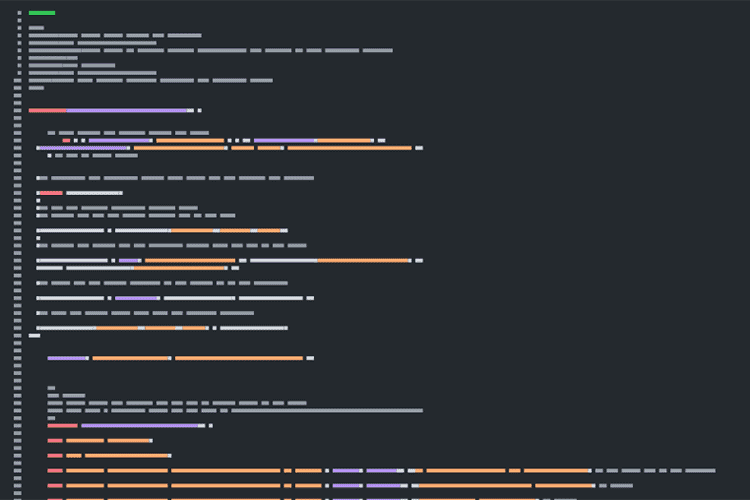Click the red keyword before the lower purple identifier

62,425
